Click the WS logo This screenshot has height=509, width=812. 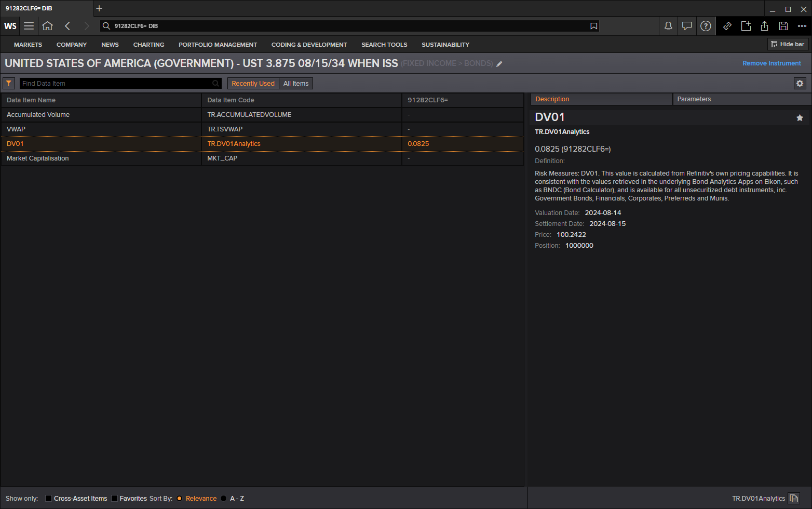point(10,26)
